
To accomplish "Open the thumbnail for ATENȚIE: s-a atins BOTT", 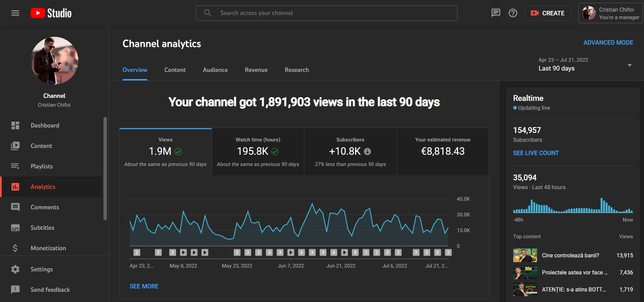I will pos(525,289).
